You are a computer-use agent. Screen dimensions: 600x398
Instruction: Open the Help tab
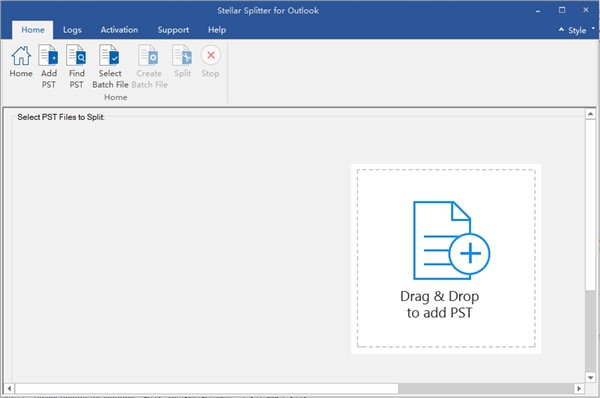click(x=217, y=30)
